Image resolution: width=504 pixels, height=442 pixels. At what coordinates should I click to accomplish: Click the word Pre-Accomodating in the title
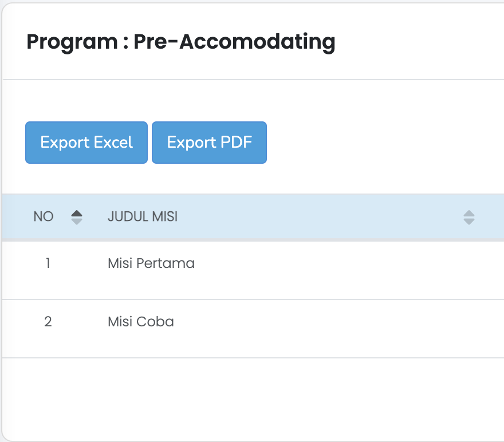tap(234, 42)
